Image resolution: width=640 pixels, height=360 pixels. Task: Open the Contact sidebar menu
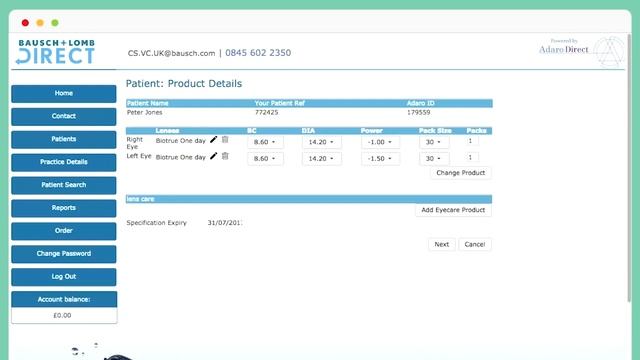point(64,116)
